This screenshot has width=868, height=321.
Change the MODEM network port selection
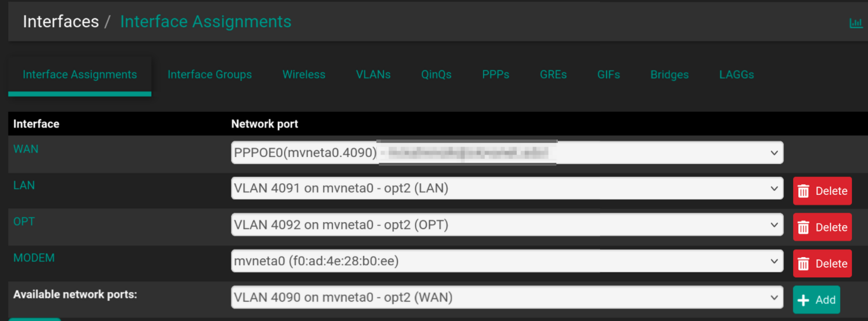pyautogui.click(x=507, y=261)
